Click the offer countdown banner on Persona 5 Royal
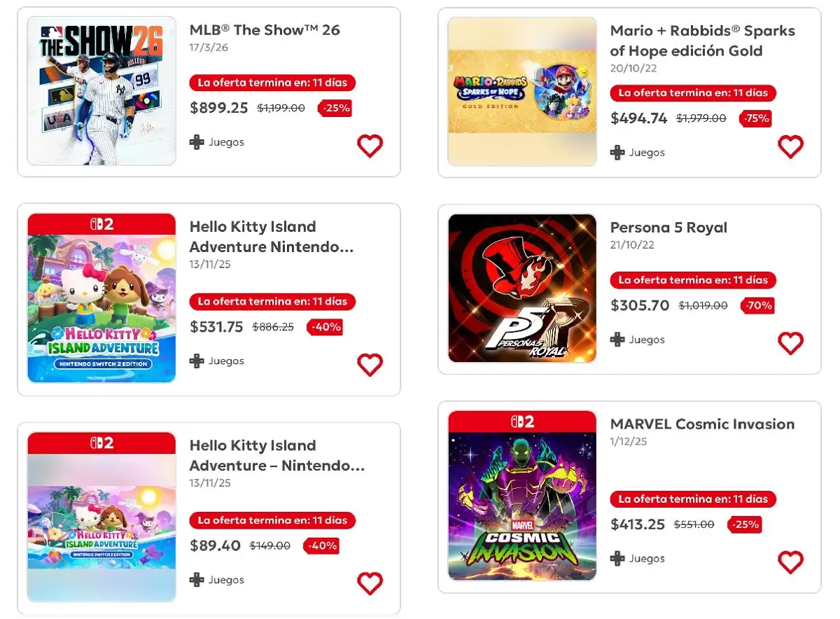Viewport: 840px width, 619px height. pyautogui.click(x=692, y=280)
